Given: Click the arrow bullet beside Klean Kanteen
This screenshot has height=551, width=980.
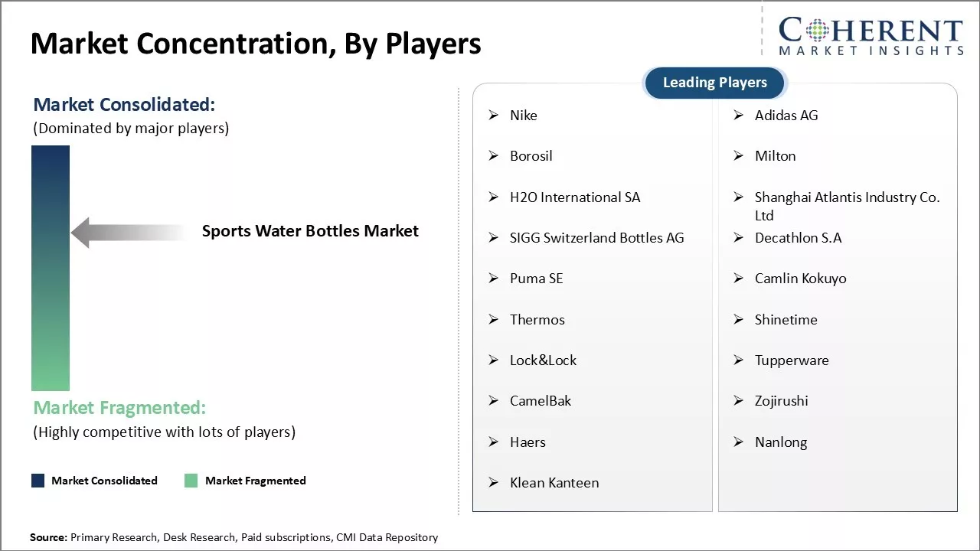Looking at the screenshot, I should click(494, 483).
